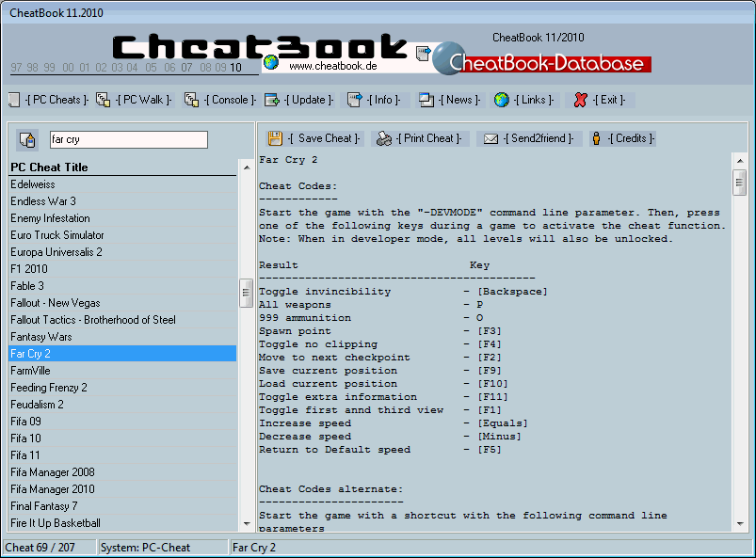This screenshot has width=756, height=558.
Task: Select Fantasy Wars entry
Action: [x=123, y=337]
